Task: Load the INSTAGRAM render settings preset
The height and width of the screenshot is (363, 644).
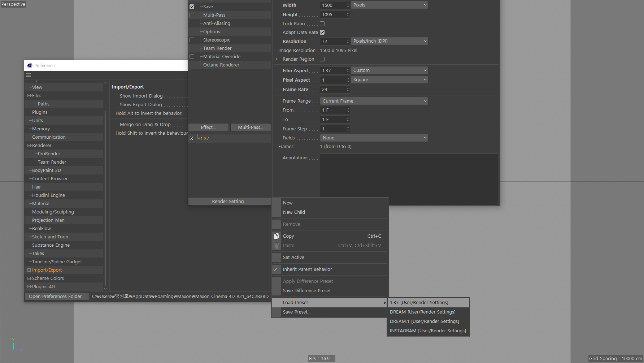Action: pyautogui.click(x=428, y=330)
